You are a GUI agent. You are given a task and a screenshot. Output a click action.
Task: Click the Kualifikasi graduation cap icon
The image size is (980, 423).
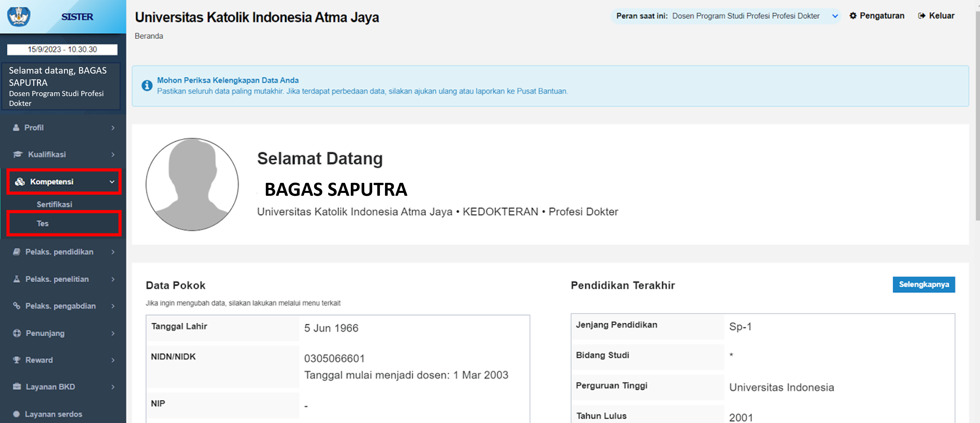(18, 154)
